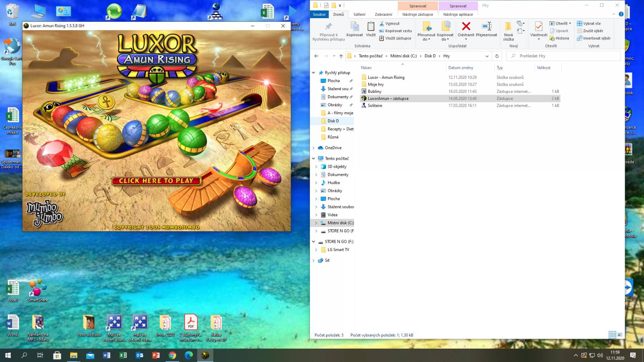Expand the OneDrive tree node
Image resolution: width=644 pixels, height=362 pixels.
(x=314, y=148)
